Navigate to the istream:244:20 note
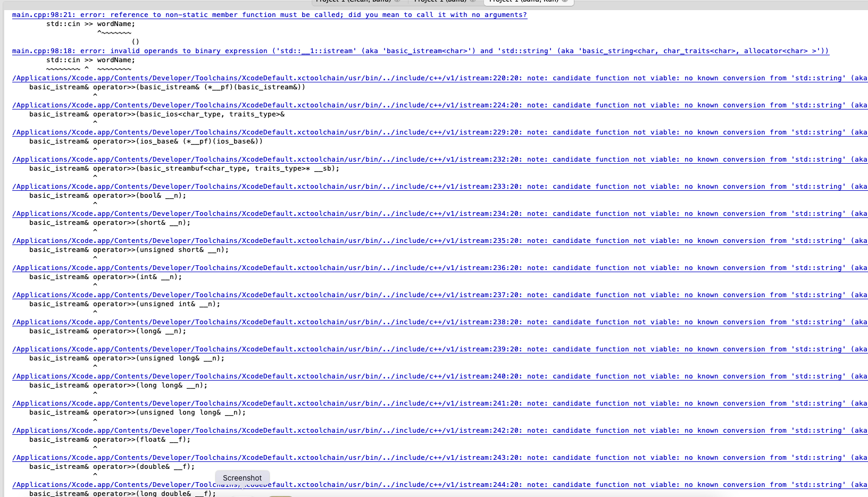 440,485
